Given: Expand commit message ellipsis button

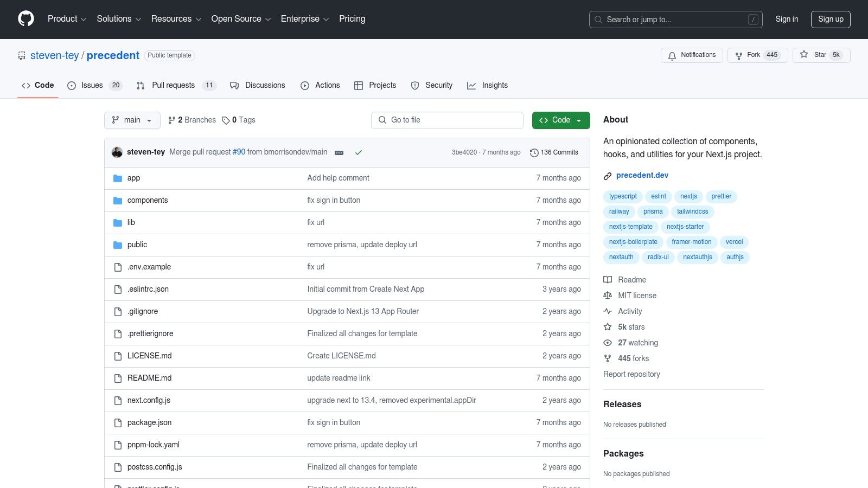Looking at the screenshot, I should [339, 153].
